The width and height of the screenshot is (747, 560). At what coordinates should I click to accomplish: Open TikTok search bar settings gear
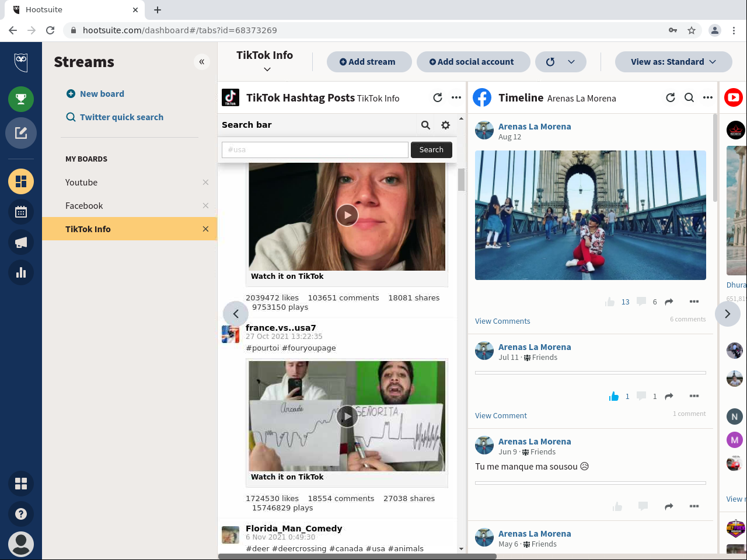pos(445,125)
